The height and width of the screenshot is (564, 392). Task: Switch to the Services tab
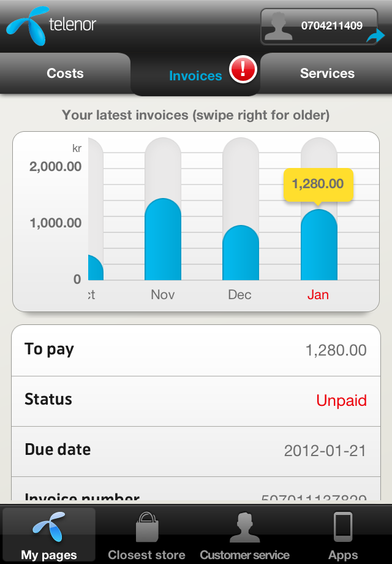327,74
